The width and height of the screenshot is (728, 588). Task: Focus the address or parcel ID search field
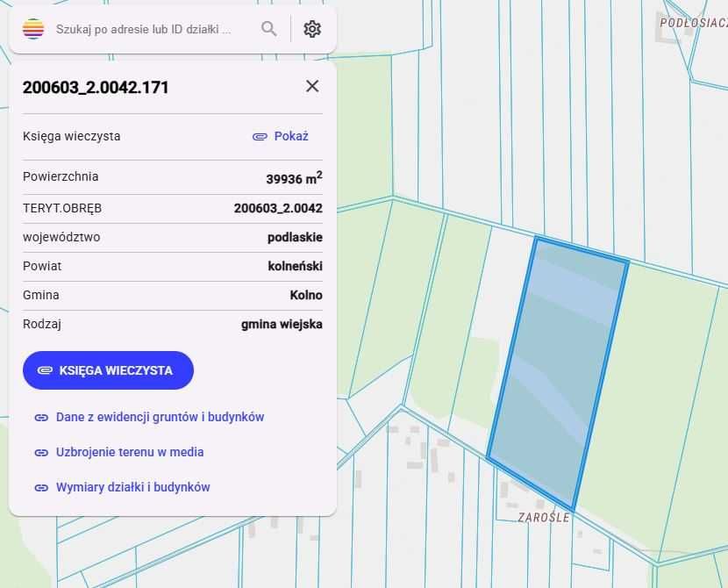144,29
